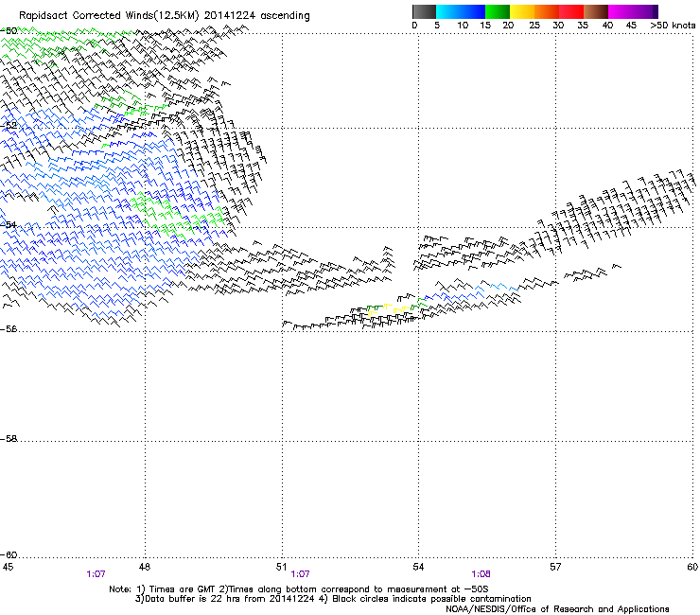The image size is (700, 615).
Task: Click the latitude label '-60' on the left axis
Action: pos(9,555)
